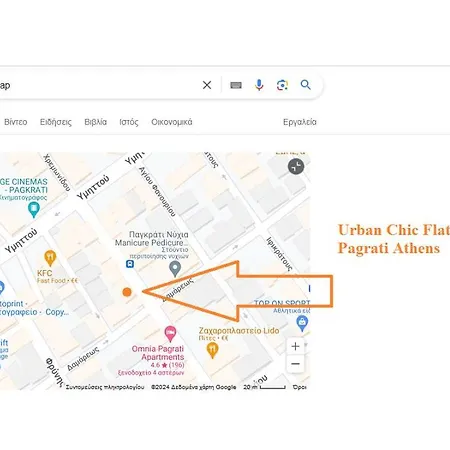Run the search with the magnifier icon
Screen dimensions: 450x450
305,85
